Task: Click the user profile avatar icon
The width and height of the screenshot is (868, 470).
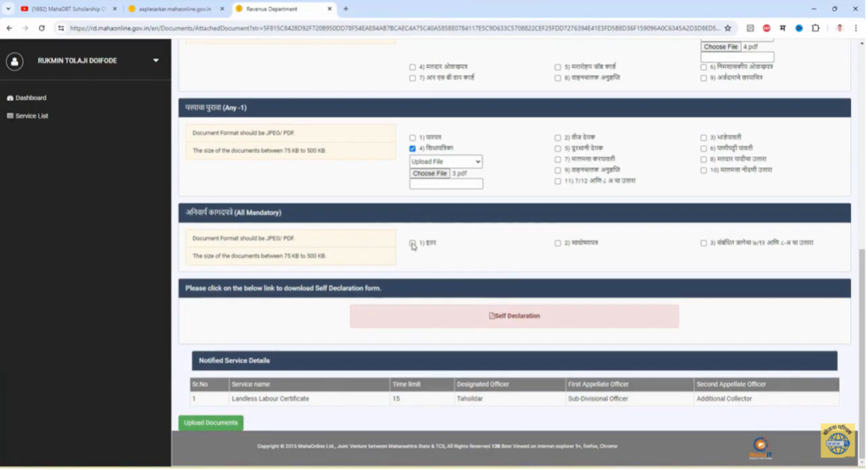Action: 14,61
